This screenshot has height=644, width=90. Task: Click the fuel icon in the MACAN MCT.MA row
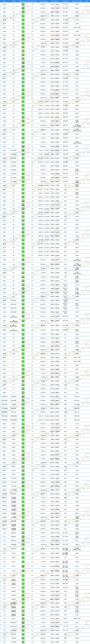pyautogui.click(x=23, y=404)
